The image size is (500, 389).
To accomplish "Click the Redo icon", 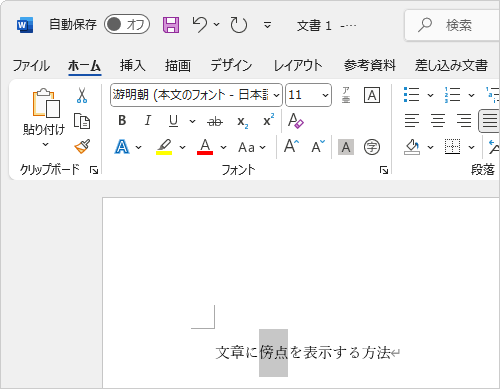I will [239, 25].
